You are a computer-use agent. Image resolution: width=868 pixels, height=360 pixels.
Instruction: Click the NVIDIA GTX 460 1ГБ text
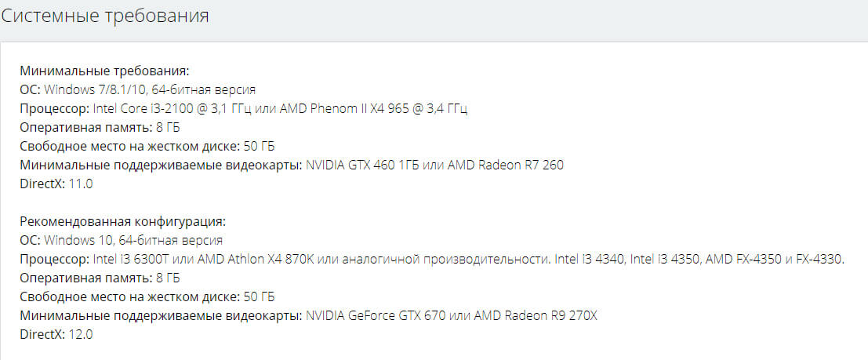pyautogui.click(x=362, y=165)
